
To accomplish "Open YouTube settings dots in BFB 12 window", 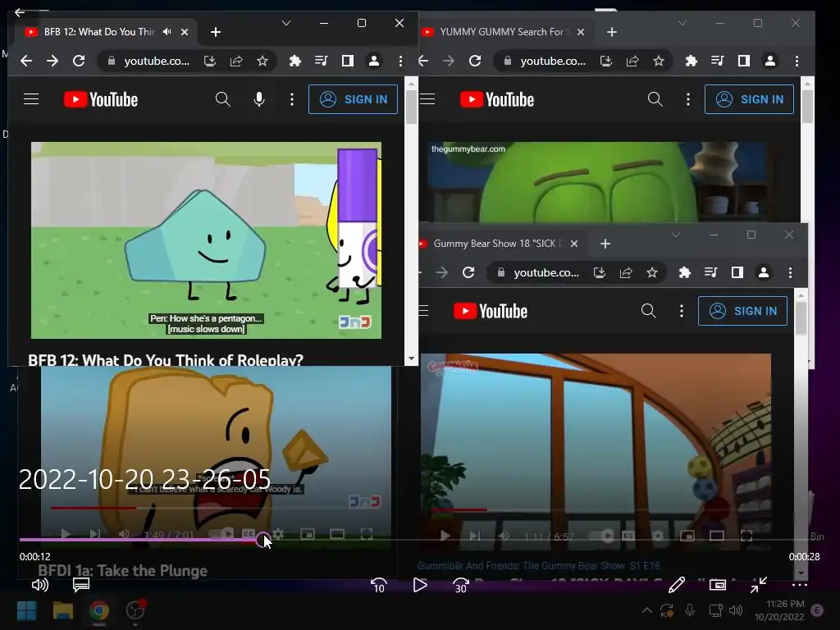I will 292,99.
